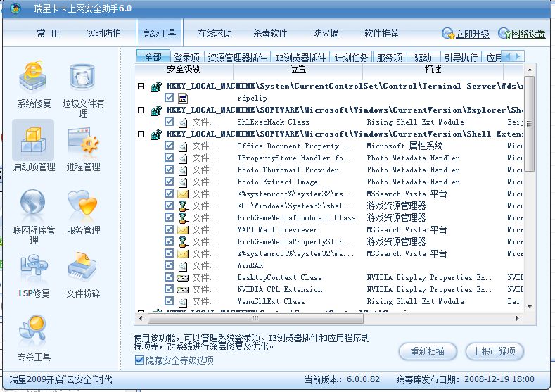Image resolution: width=555 pixels, height=392 pixels.
Task: Click registry icon of Explorer\She key
Action: point(156,110)
